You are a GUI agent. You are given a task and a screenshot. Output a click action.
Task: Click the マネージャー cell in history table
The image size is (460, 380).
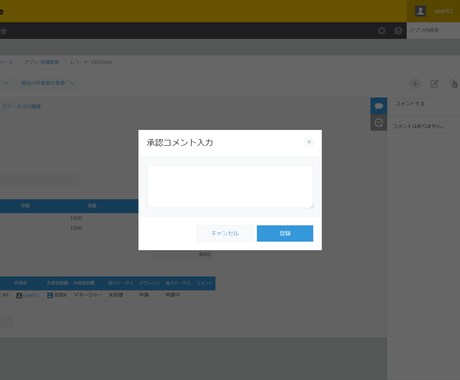click(88, 295)
